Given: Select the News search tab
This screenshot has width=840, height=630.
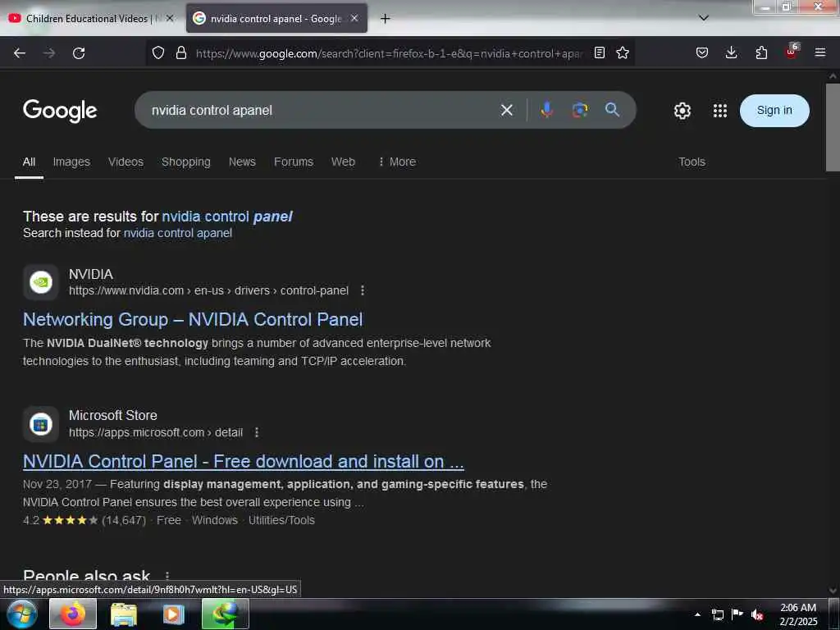Looking at the screenshot, I should (x=242, y=162).
